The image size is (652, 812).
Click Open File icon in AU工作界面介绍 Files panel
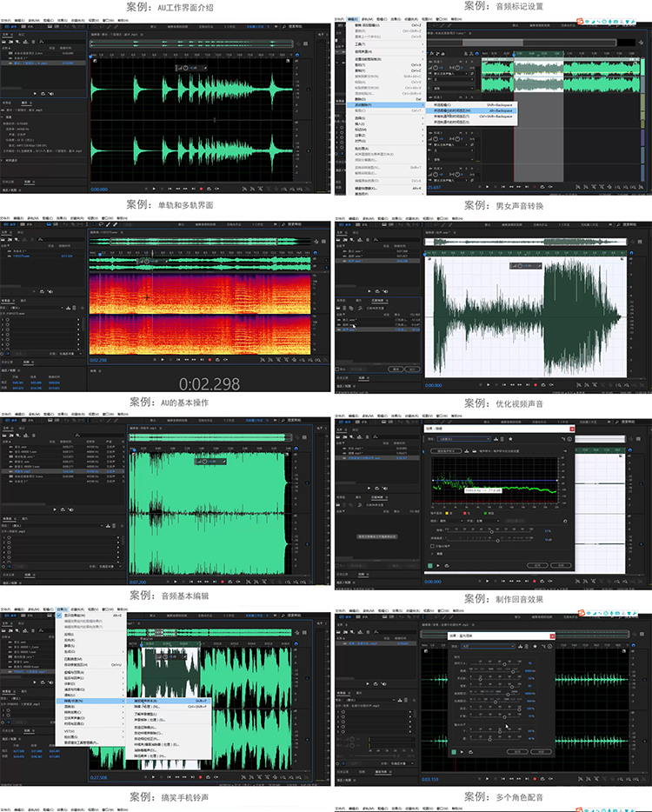(4, 42)
